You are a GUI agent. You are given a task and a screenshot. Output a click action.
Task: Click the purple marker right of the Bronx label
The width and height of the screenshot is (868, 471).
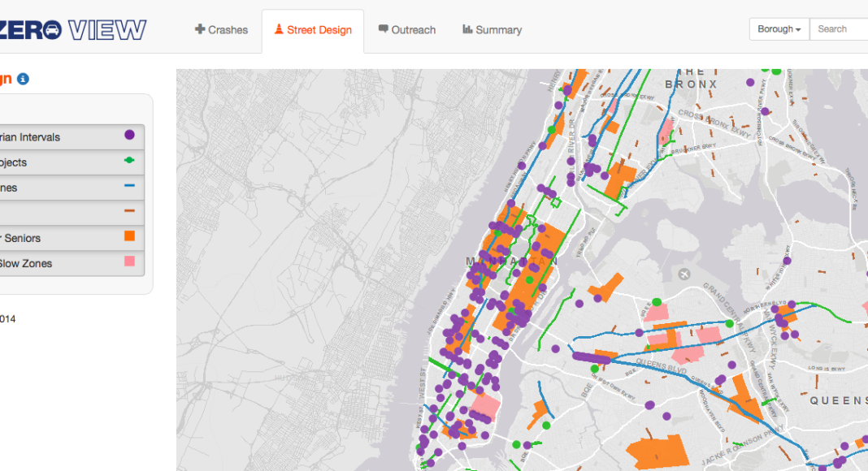[749, 82]
